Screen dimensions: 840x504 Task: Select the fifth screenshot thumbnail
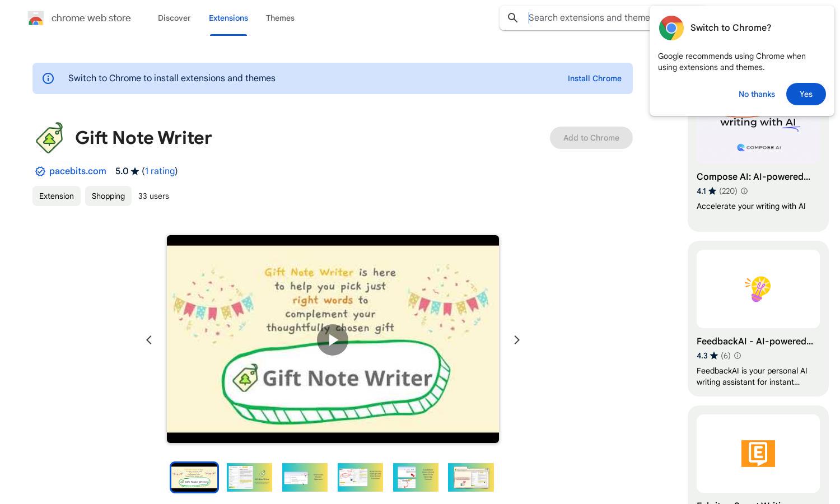[x=416, y=478]
